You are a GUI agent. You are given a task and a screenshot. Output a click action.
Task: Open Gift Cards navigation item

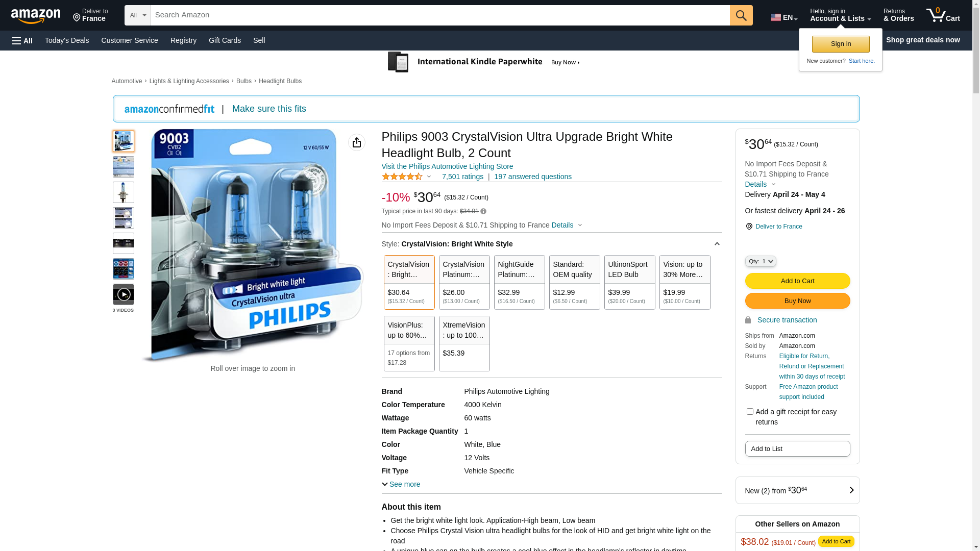[225, 40]
